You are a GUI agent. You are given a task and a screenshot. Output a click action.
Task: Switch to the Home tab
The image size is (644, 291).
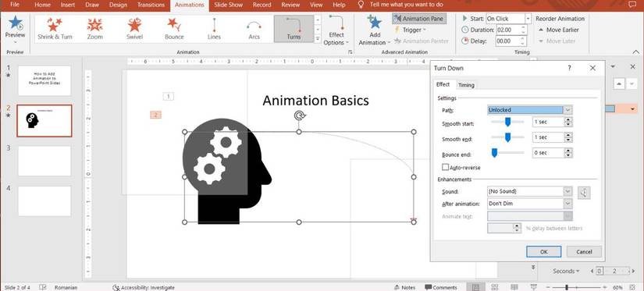tap(42, 5)
